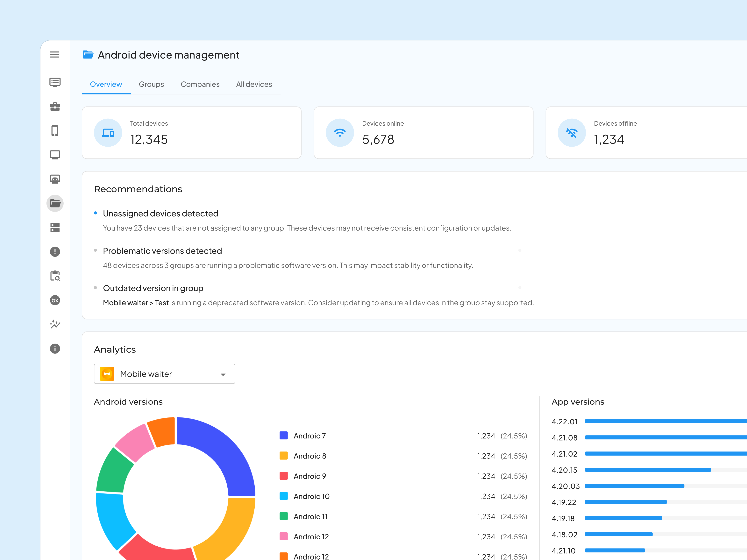
Task: Click the Android 7 legend label
Action: click(310, 436)
